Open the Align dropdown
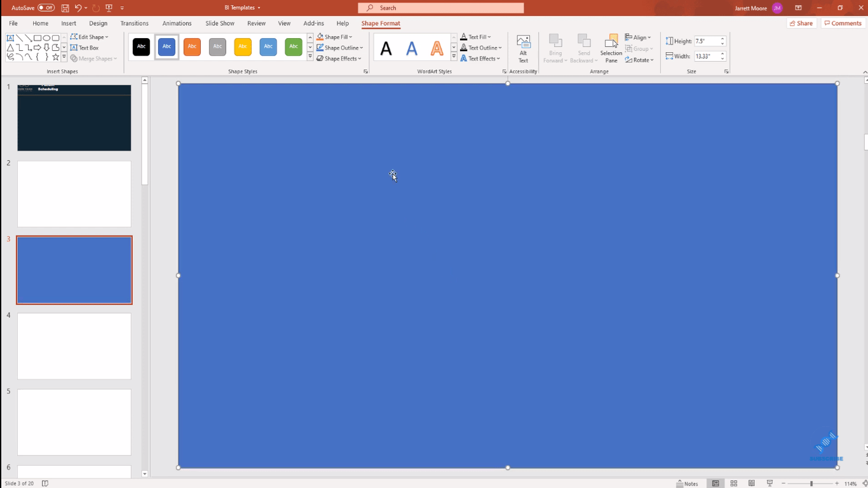868x488 pixels. pos(638,37)
